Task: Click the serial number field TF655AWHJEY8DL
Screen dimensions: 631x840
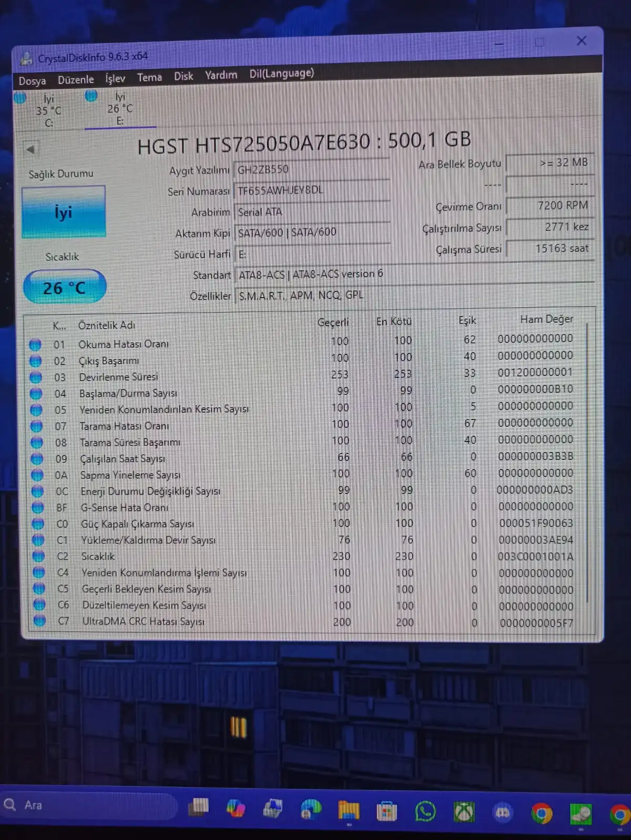Action: (312, 190)
